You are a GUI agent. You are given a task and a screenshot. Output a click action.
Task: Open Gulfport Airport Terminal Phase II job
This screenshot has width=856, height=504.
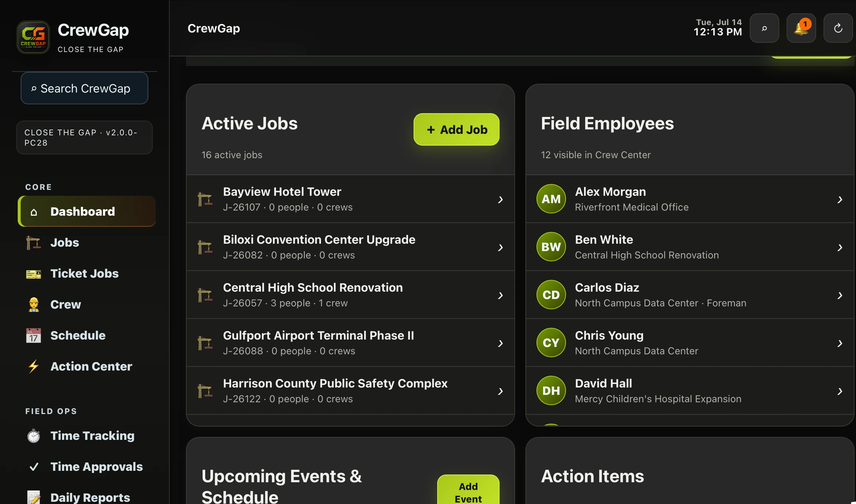(351, 343)
